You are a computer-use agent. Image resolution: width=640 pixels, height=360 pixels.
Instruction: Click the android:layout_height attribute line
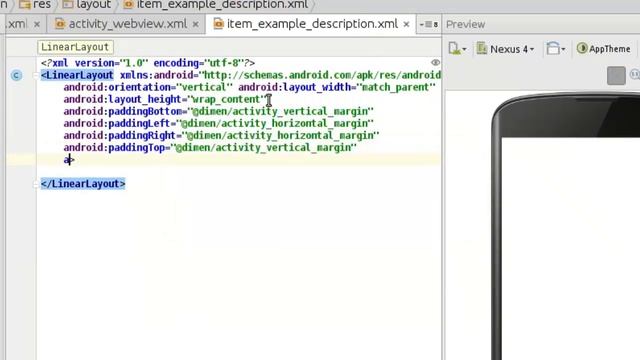[164, 99]
